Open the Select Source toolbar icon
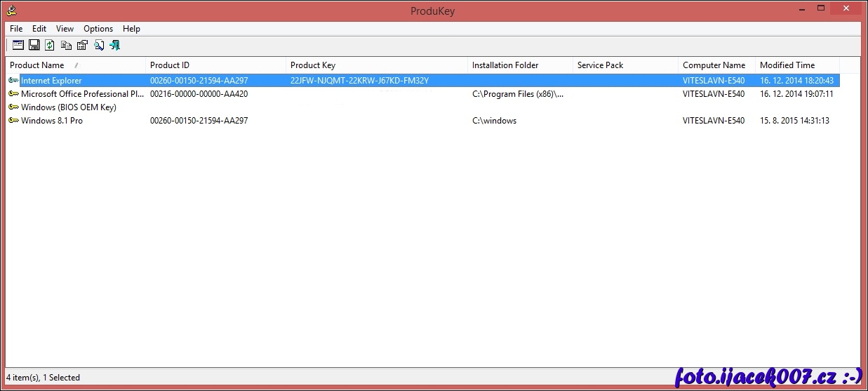The width and height of the screenshot is (868, 391). [18, 46]
